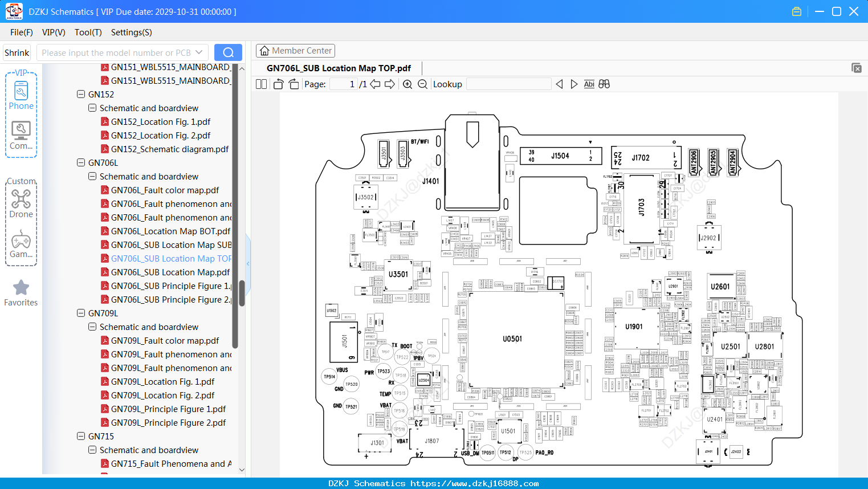Select the Drone category icon
The width and height of the screenshot is (868, 489).
point(21,203)
